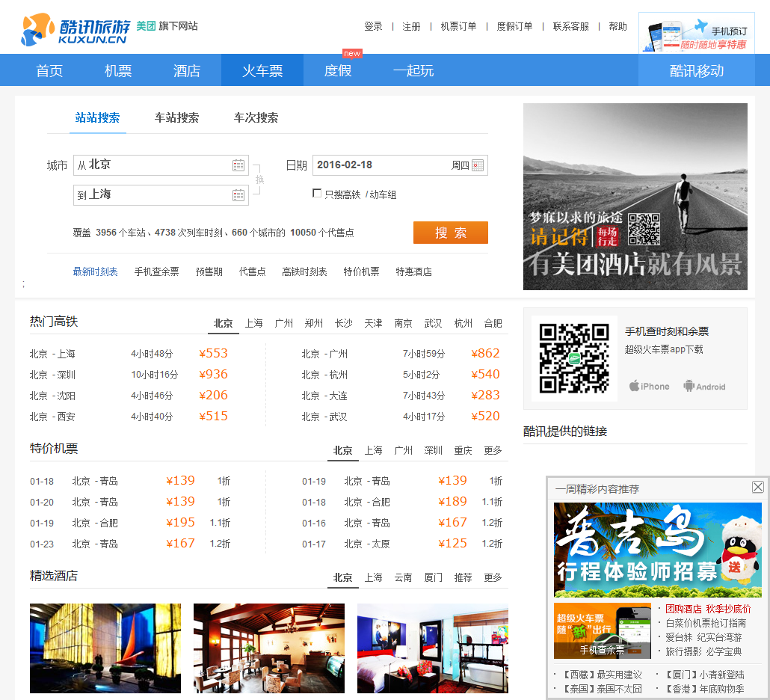Viewport: 770px width, 700px height.
Task: Open the 联系客服 link
Action: [570, 26]
